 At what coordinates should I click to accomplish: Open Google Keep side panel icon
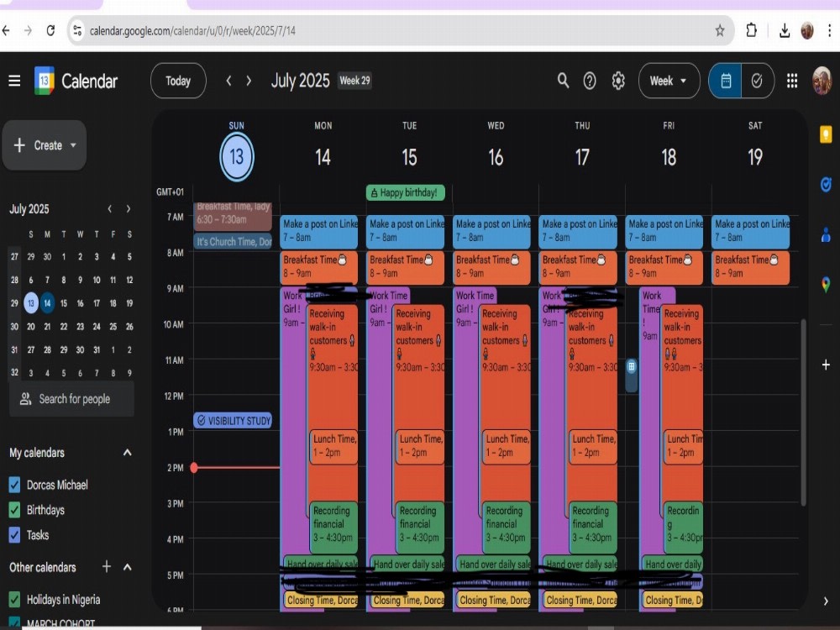click(x=826, y=134)
